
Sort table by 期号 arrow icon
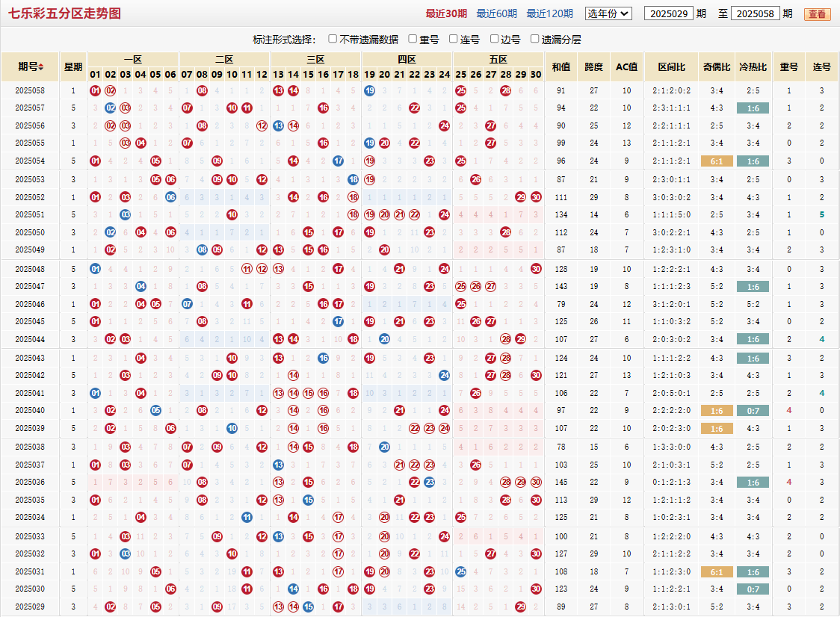[41, 67]
